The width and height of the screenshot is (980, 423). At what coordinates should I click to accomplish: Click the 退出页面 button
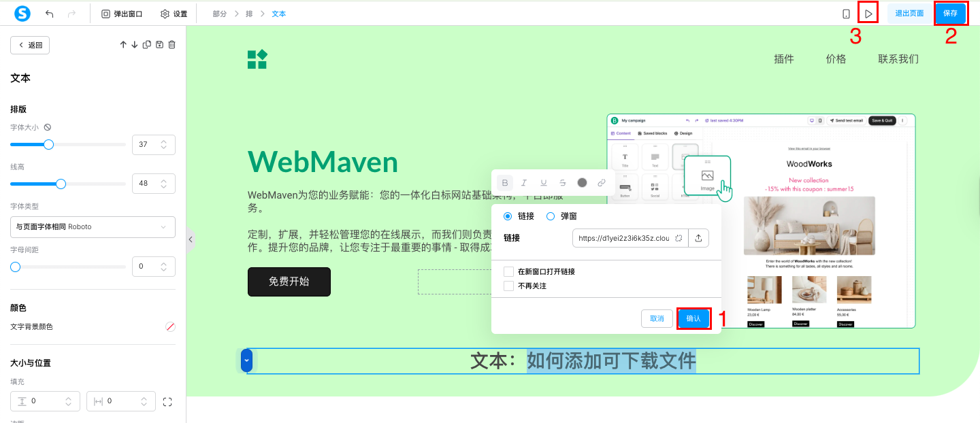tap(909, 14)
